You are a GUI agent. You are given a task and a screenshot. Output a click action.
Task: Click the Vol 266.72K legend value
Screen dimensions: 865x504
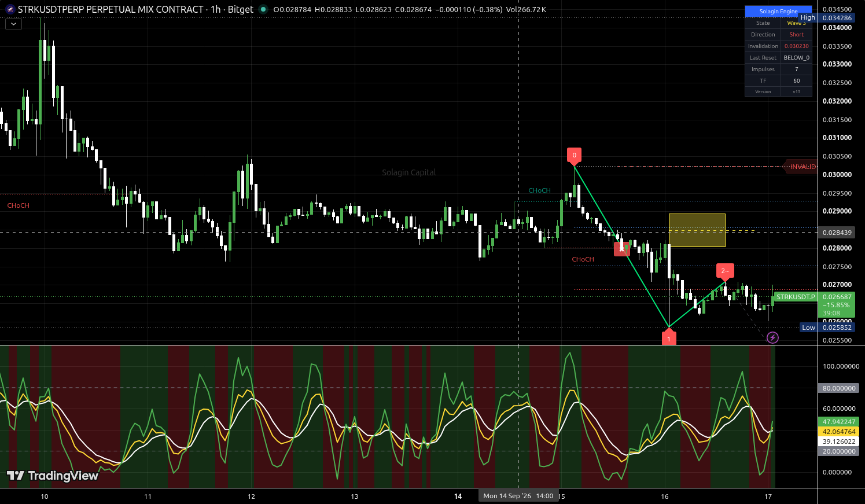click(525, 9)
